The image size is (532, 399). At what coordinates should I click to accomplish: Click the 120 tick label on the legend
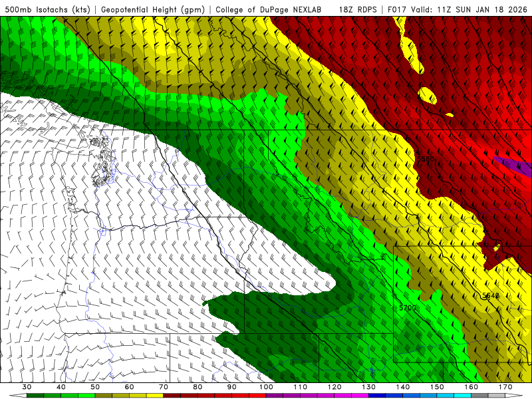tap(334, 387)
